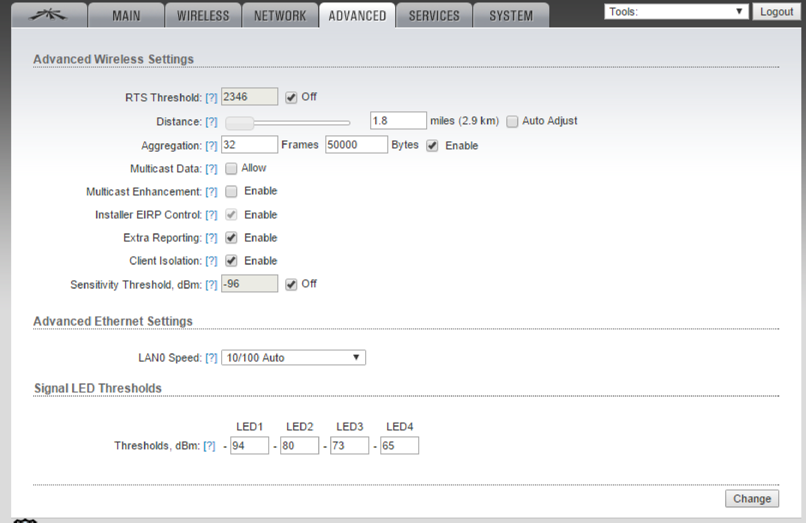The image size is (806, 523).
Task: Select the ADVANCED tab
Action: [x=357, y=15]
